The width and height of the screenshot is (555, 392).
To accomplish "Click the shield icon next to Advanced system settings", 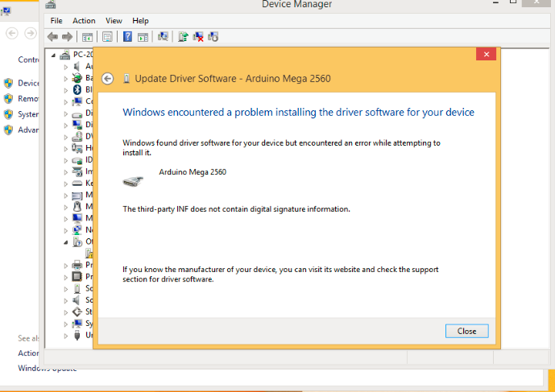I will coord(9,130).
